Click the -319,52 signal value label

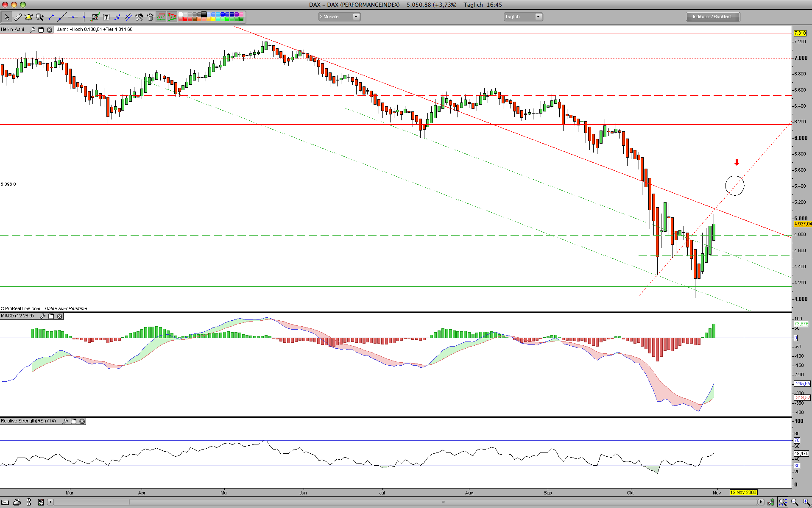[802, 397]
